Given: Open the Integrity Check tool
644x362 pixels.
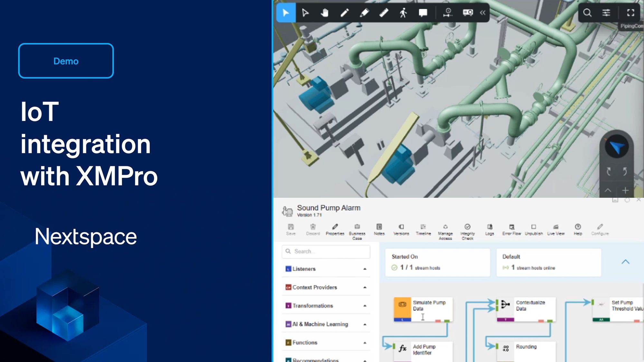Looking at the screenshot, I should pos(468,229).
